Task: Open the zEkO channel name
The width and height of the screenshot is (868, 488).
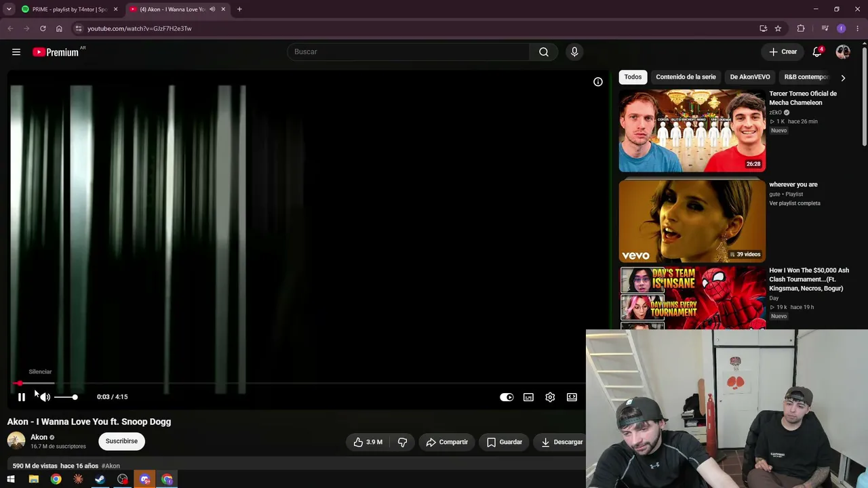Action: [x=776, y=113]
